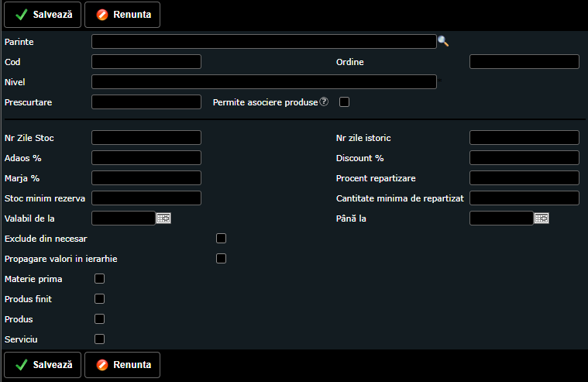This screenshot has width=588, height=382.
Task: Click the Cantitate minima de repartizat field
Action: pos(524,198)
